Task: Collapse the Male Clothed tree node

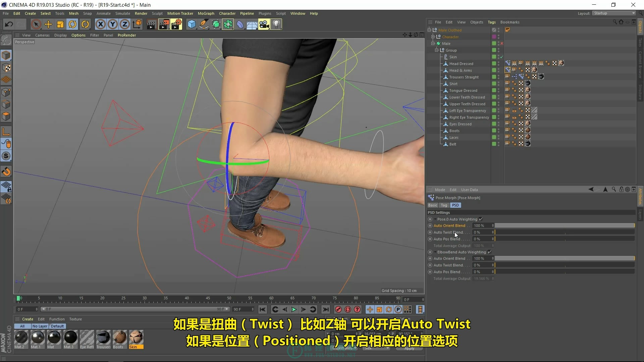Action: (429, 30)
